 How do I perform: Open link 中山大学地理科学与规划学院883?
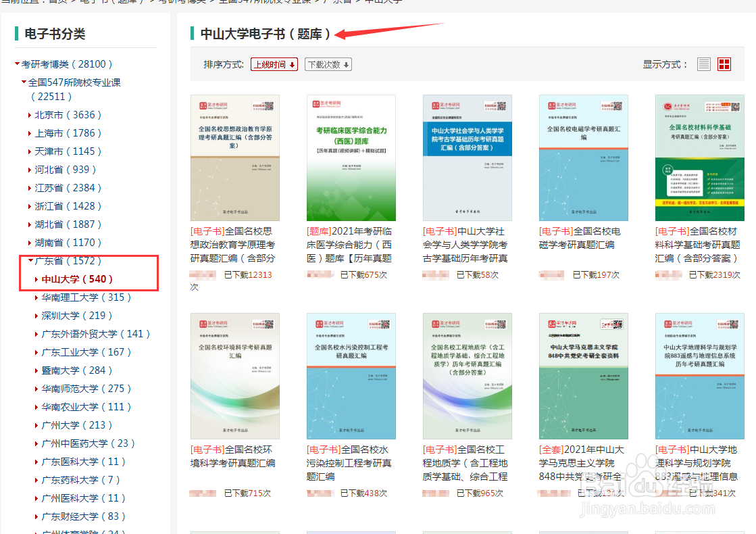click(697, 463)
